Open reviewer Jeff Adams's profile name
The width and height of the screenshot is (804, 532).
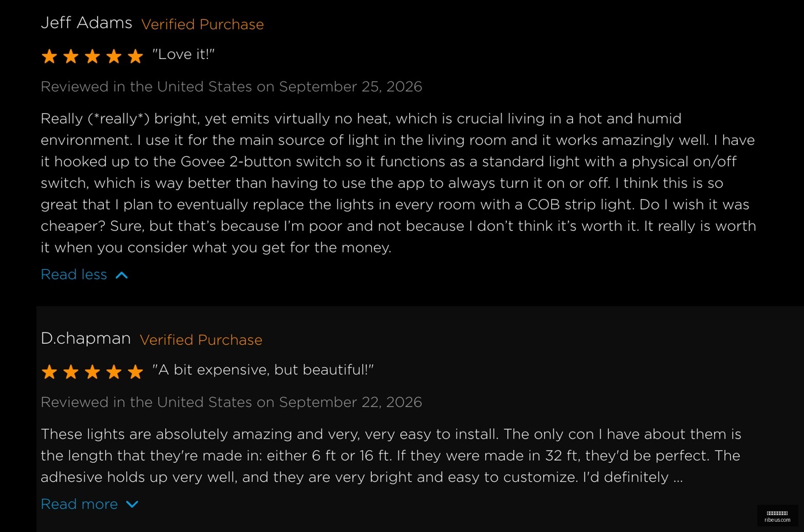(x=86, y=23)
